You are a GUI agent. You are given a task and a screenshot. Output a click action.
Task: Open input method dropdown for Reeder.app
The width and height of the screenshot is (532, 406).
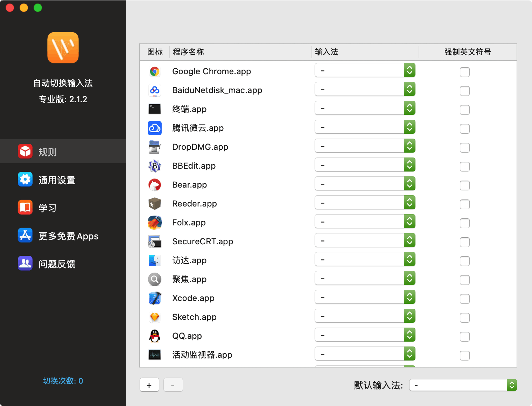pyautogui.click(x=365, y=203)
